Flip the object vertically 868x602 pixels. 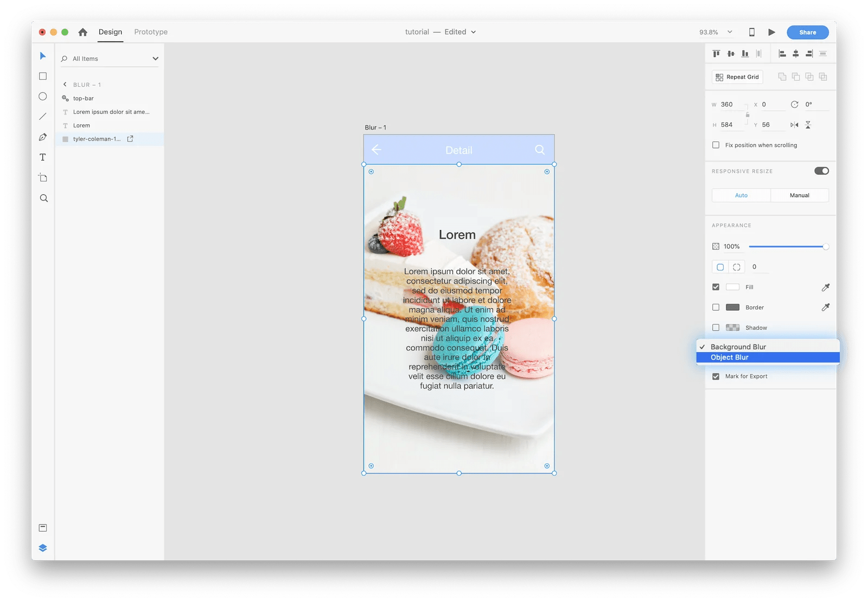pos(808,125)
